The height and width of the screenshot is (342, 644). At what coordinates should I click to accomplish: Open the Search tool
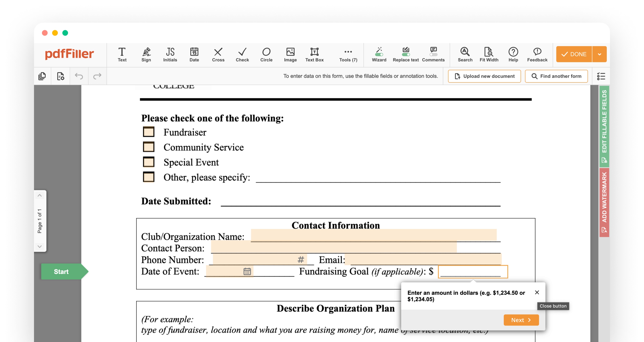click(x=465, y=54)
